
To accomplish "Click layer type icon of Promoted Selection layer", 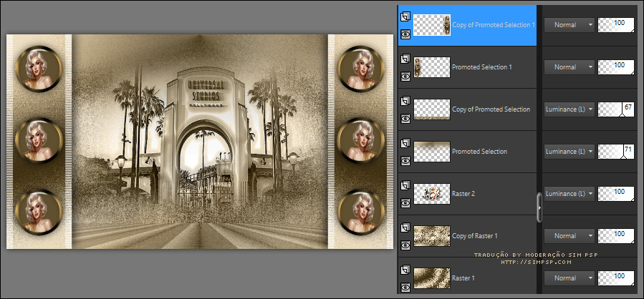I will coord(405,142).
